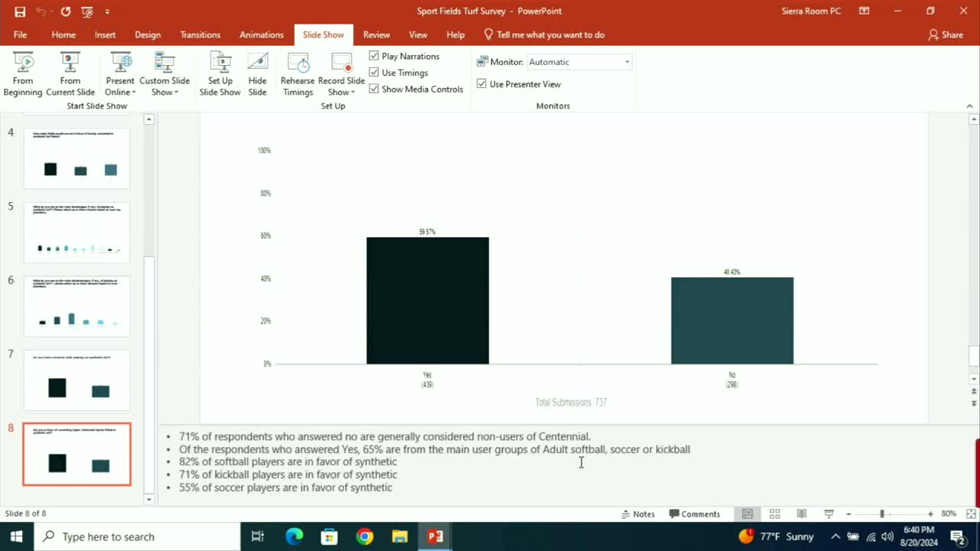The width and height of the screenshot is (980, 551).
Task: Toggle the Notes button in status bar
Action: 638,514
